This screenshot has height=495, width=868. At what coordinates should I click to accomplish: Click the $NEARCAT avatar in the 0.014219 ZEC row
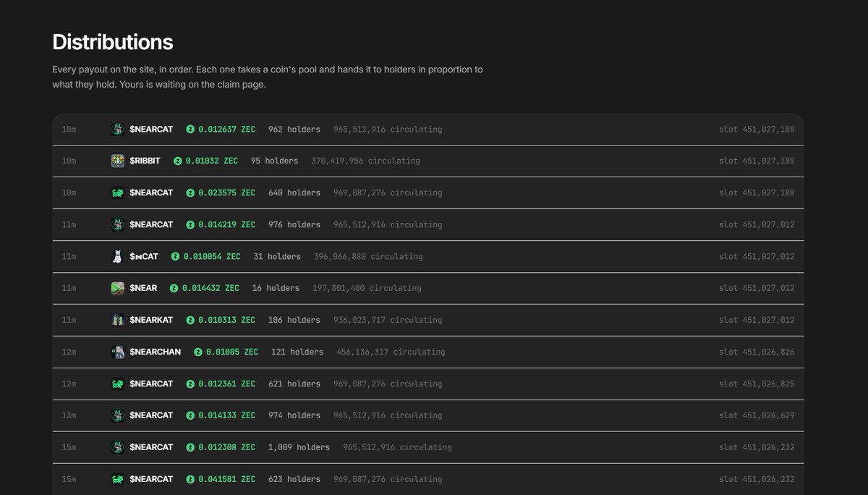coord(118,225)
